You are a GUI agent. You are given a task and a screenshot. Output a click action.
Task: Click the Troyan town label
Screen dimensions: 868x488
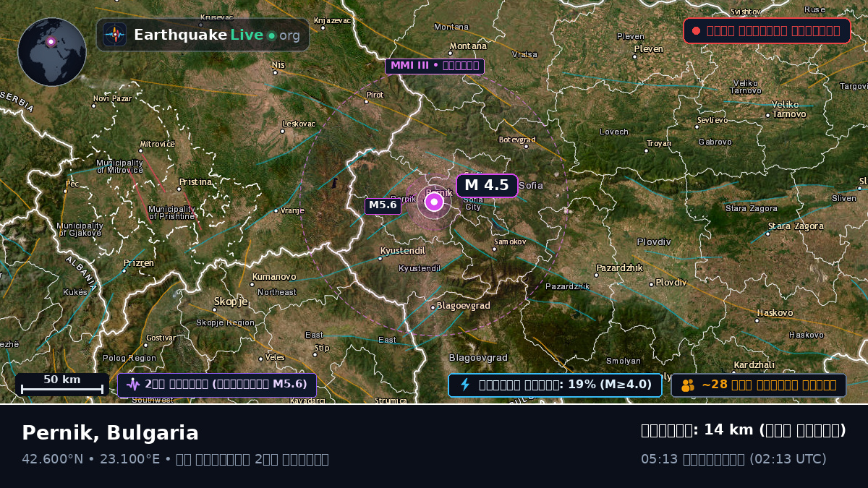[x=659, y=143]
